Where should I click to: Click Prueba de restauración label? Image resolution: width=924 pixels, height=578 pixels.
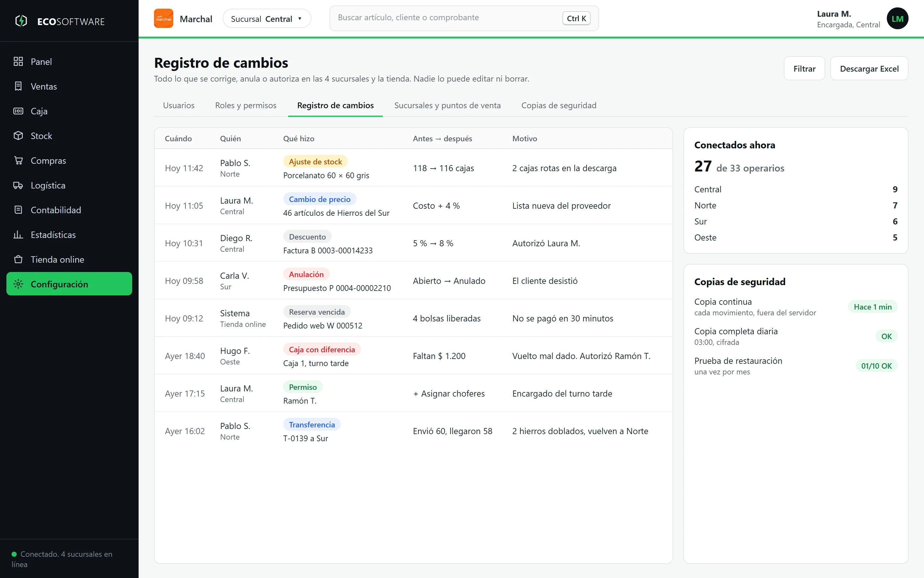click(x=738, y=361)
